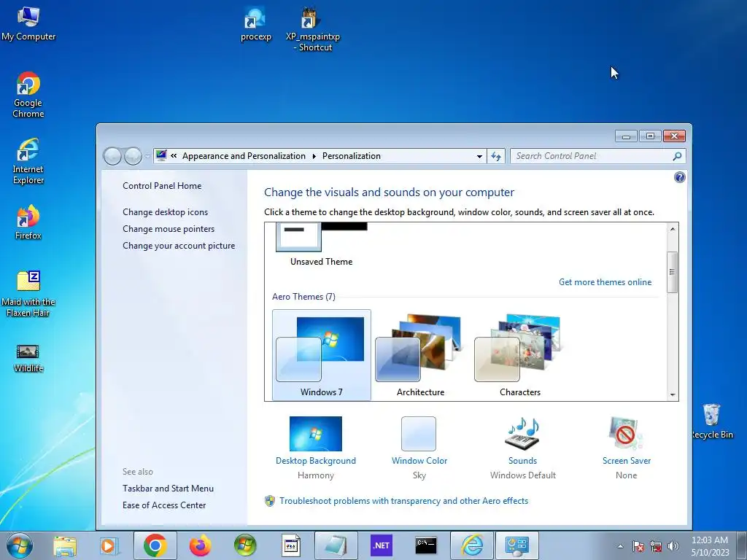Image resolution: width=747 pixels, height=560 pixels.
Task: Show hidden tray icons arrow
Action: pos(620,546)
